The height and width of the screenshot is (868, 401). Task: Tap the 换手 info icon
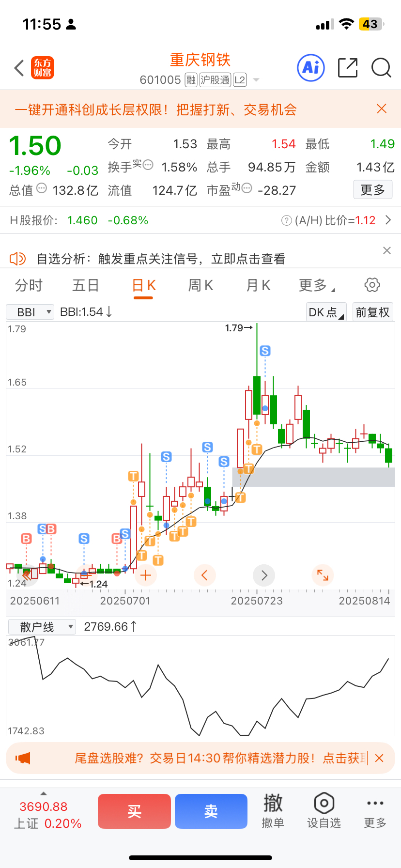pyautogui.click(x=148, y=165)
